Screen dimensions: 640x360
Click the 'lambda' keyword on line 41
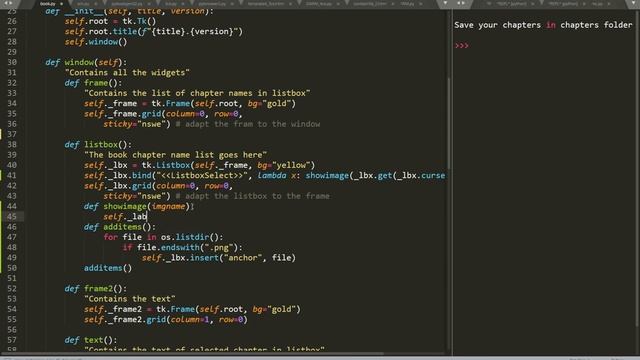[272, 176]
